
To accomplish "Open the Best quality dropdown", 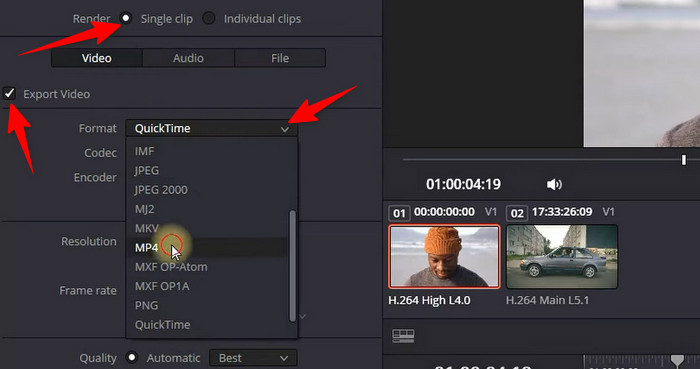I will coord(253,358).
